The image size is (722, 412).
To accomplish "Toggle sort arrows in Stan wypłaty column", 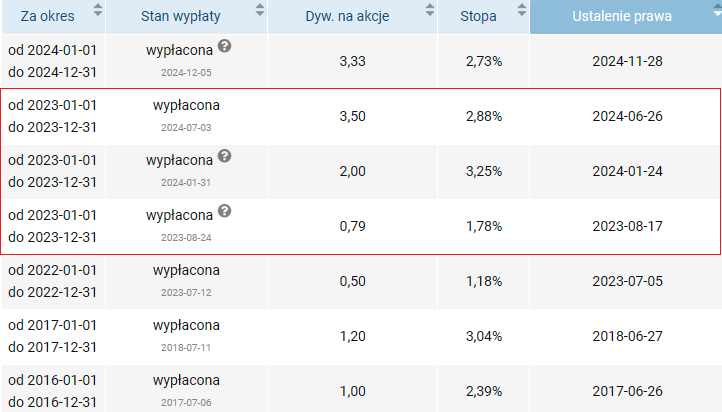I will [x=260, y=10].
